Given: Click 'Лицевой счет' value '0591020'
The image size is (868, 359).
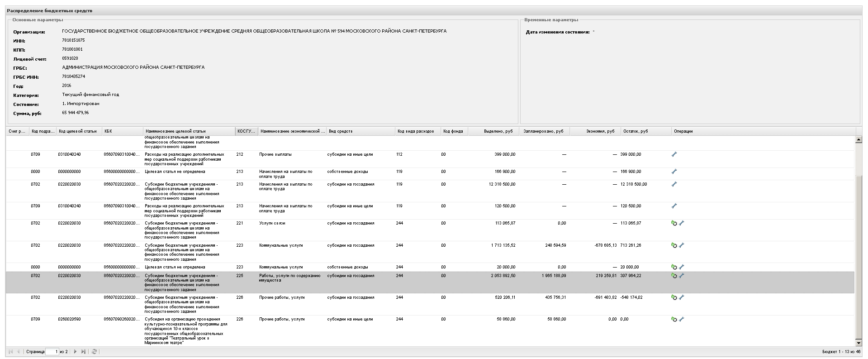Looking at the screenshot, I should 70,58.
